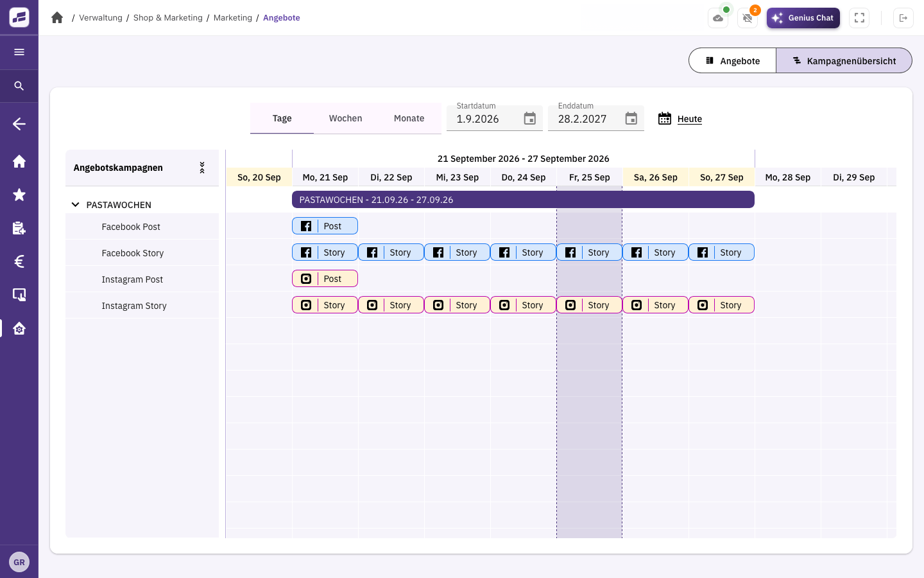924x578 pixels.
Task: Open Facebook Story on Fr, 25 Sep
Action: 589,252
